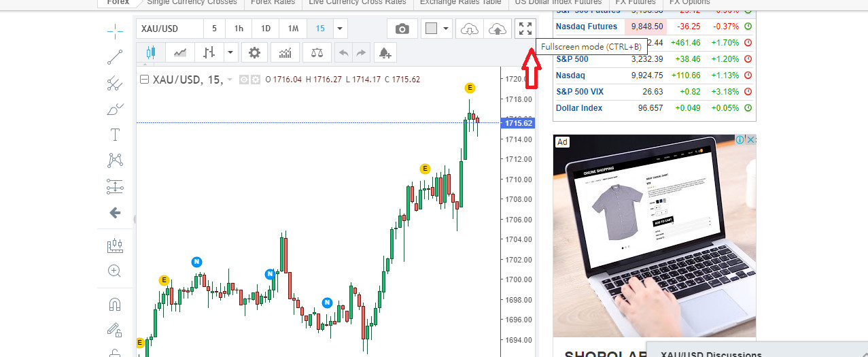Open chart properties gear

[254, 52]
